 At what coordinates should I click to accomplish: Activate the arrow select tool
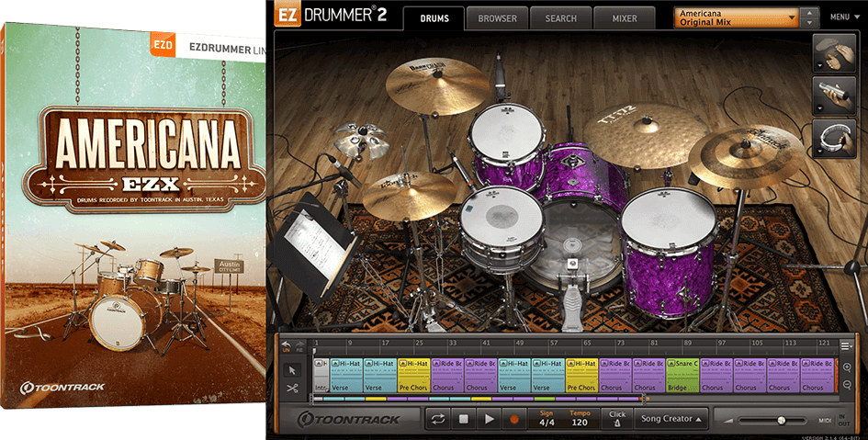coord(293,370)
